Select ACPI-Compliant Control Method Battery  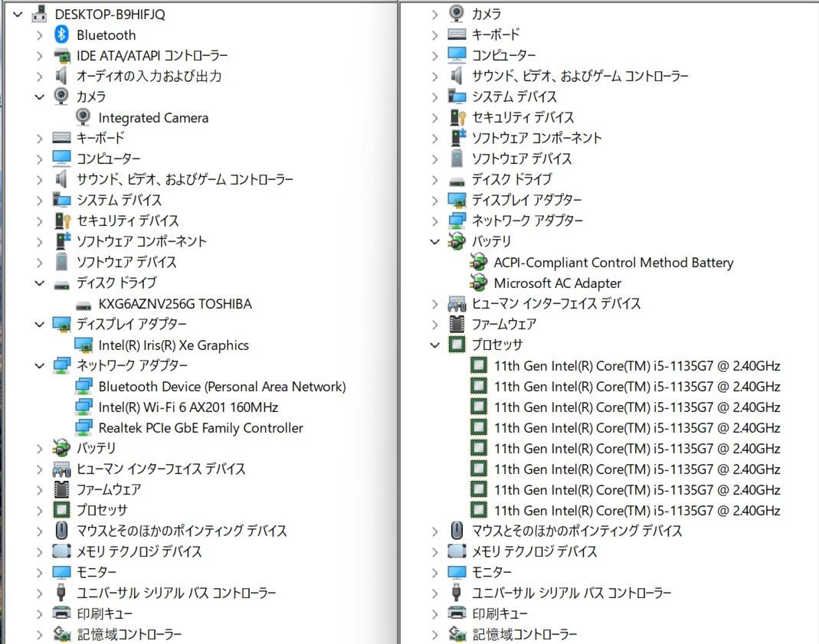[614, 262]
